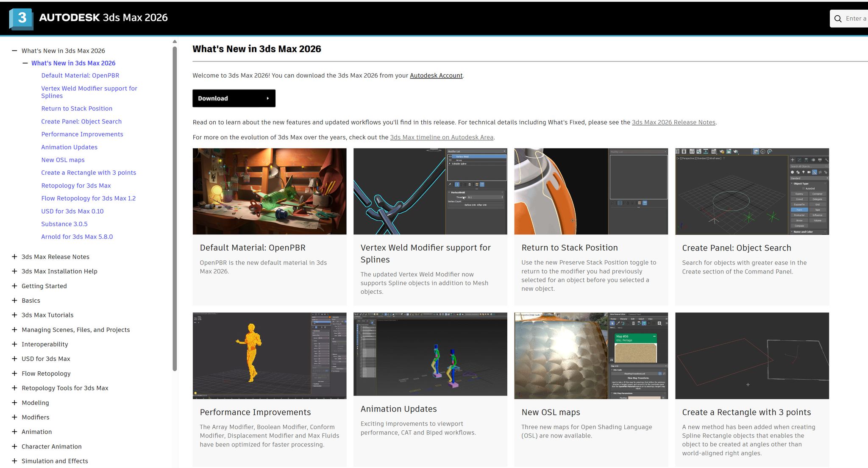Viewport: 868px width, 468px height.
Task: Click the Autodesk 3ds Max 2026 header title
Action: (x=103, y=17)
